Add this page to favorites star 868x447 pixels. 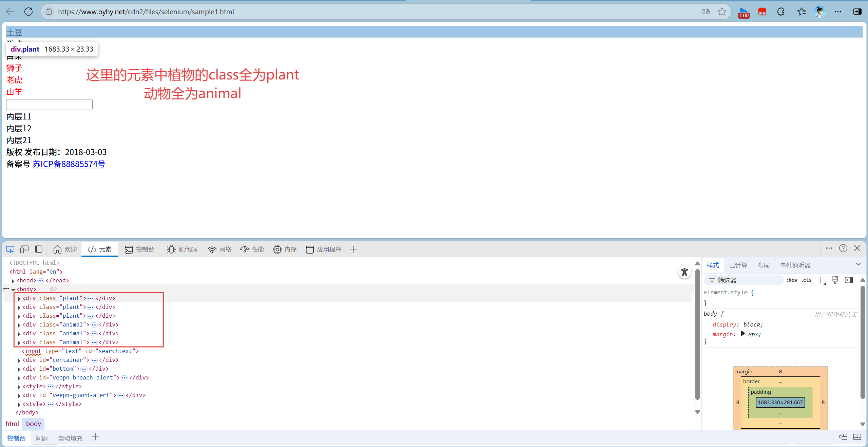pyautogui.click(x=722, y=12)
